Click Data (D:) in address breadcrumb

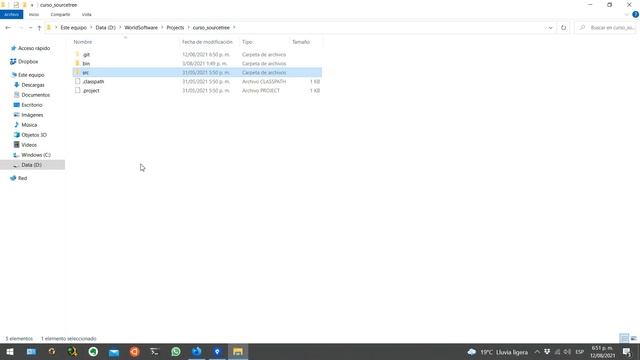point(105,28)
